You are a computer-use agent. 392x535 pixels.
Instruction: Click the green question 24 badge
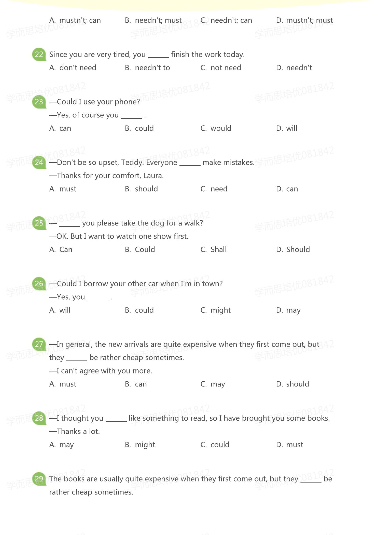click(x=39, y=162)
